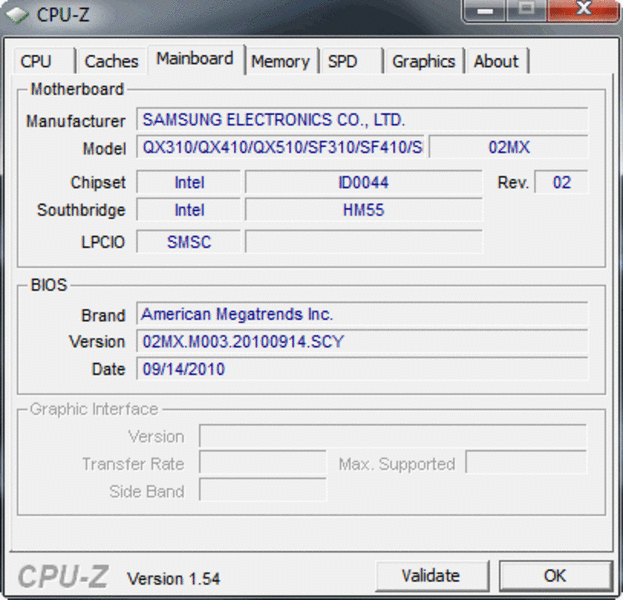Click the Version 1.54 text
The width and height of the screenshot is (623, 600).
pos(174,579)
